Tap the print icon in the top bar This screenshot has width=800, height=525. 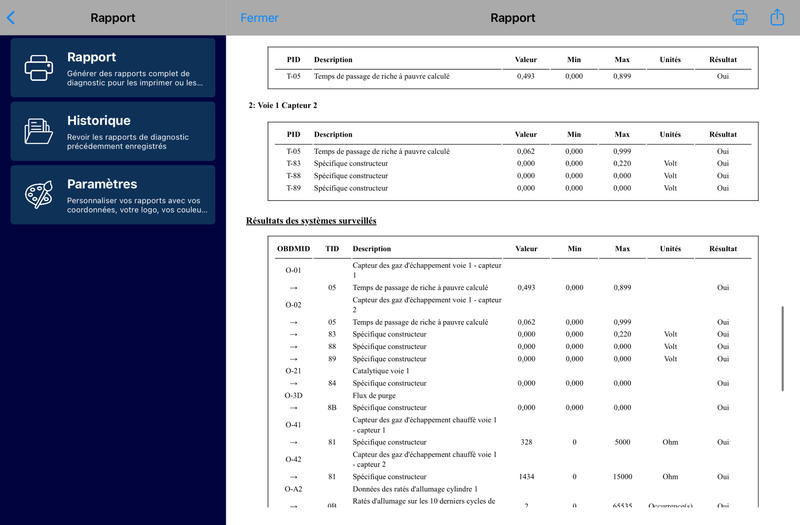[740, 17]
